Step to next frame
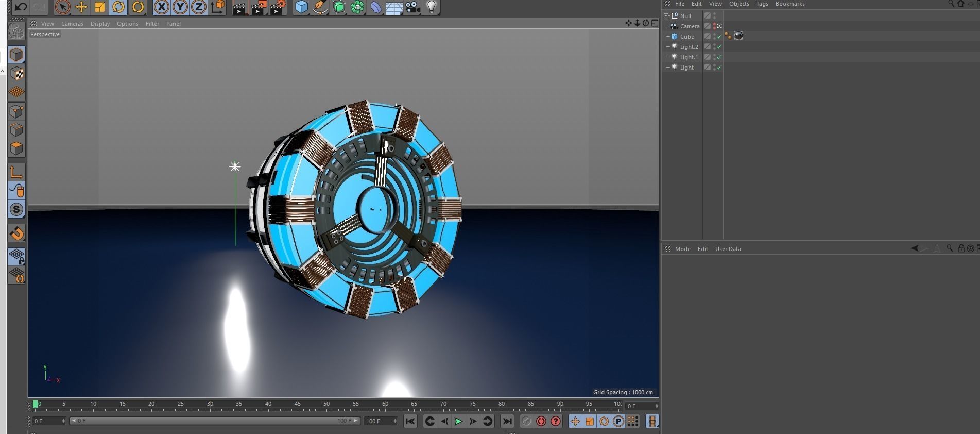This screenshot has width=980, height=434. point(473,421)
